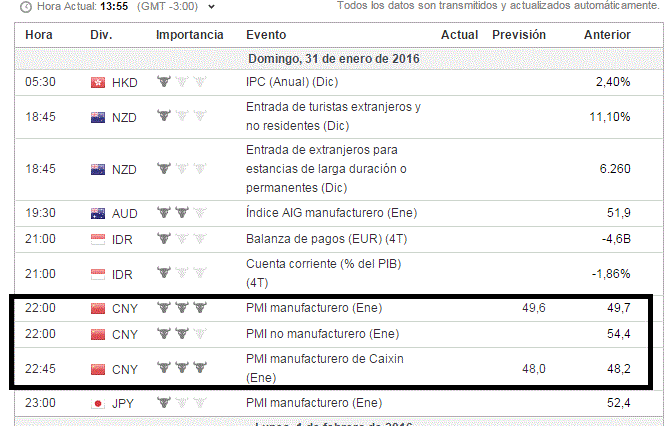This screenshot has width=672, height=426.
Task: Sort by the Importancia column header
Action: [x=189, y=35]
